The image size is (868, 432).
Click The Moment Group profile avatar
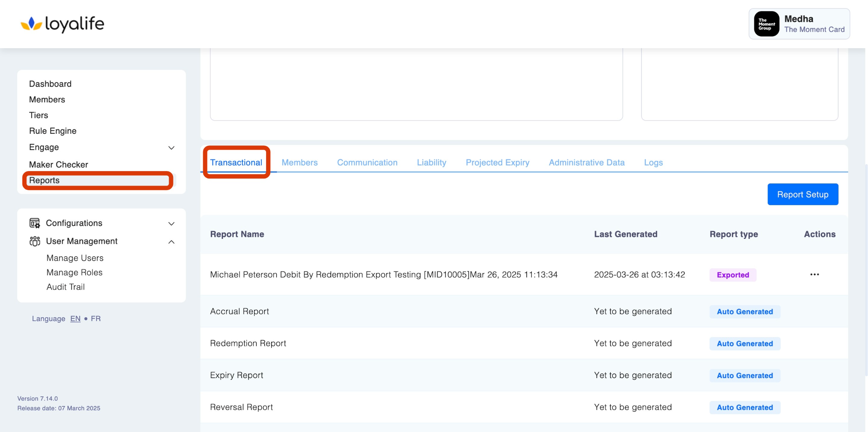pyautogui.click(x=766, y=24)
